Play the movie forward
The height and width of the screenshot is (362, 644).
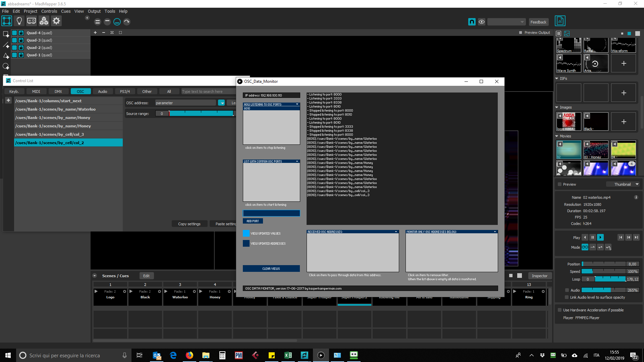tap(600, 237)
